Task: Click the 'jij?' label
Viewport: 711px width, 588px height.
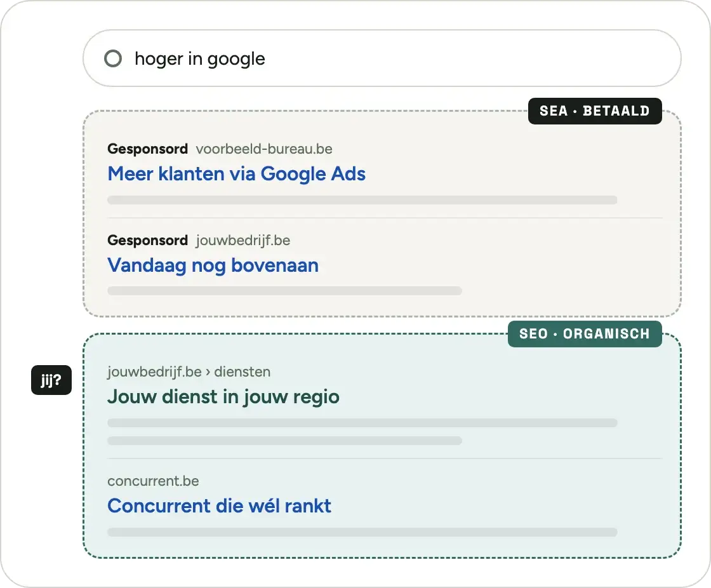Action: 51,380
